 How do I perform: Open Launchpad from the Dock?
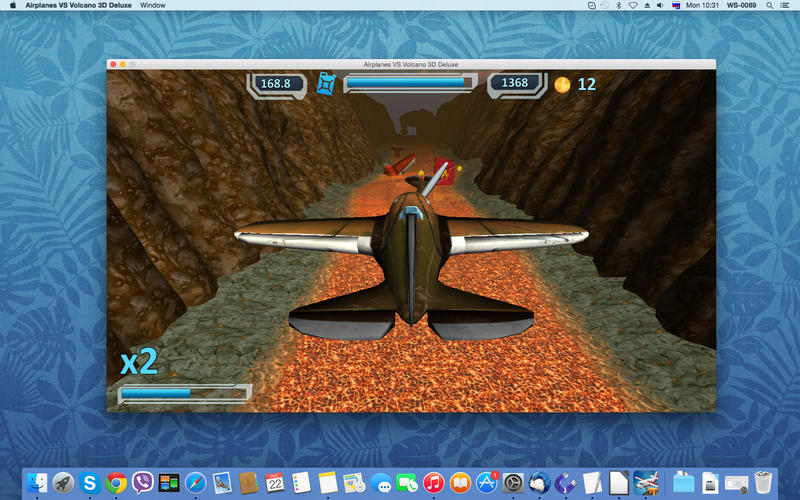coord(63,483)
